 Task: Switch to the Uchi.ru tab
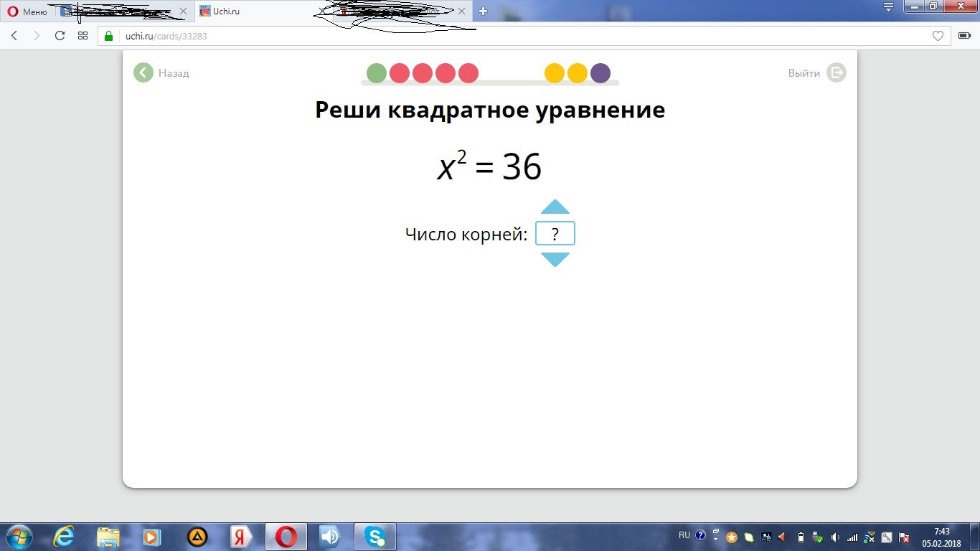[x=251, y=11]
